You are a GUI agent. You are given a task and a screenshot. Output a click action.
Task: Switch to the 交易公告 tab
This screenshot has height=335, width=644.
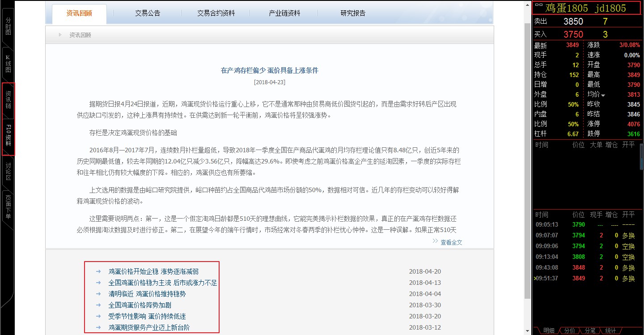click(x=148, y=13)
